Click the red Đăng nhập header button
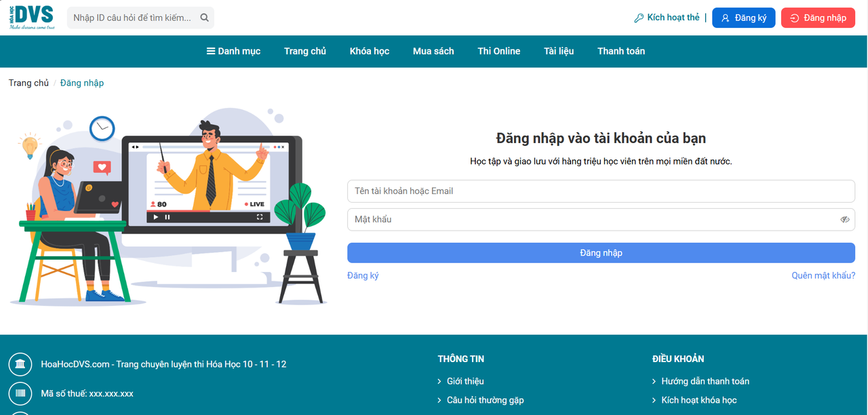 tap(818, 18)
